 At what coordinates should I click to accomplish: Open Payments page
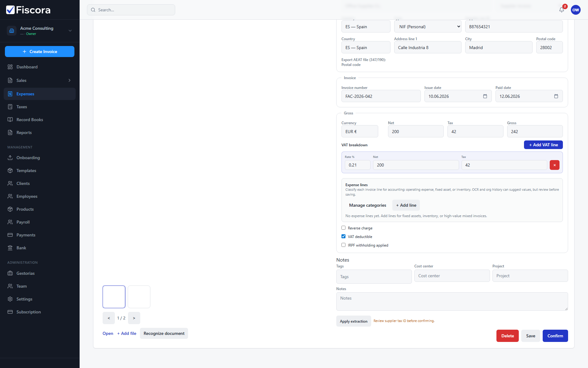pyautogui.click(x=40, y=235)
